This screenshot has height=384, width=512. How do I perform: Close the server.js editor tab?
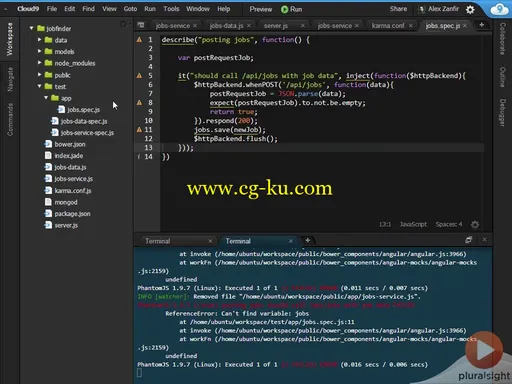pyautogui.click(x=302, y=26)
